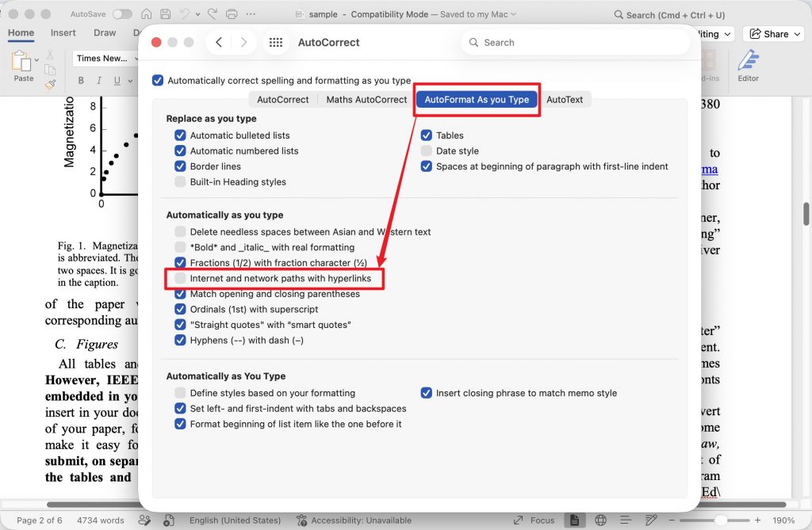
Task: Open the more toolbar options ellipsis
Action: click(251, 14)
